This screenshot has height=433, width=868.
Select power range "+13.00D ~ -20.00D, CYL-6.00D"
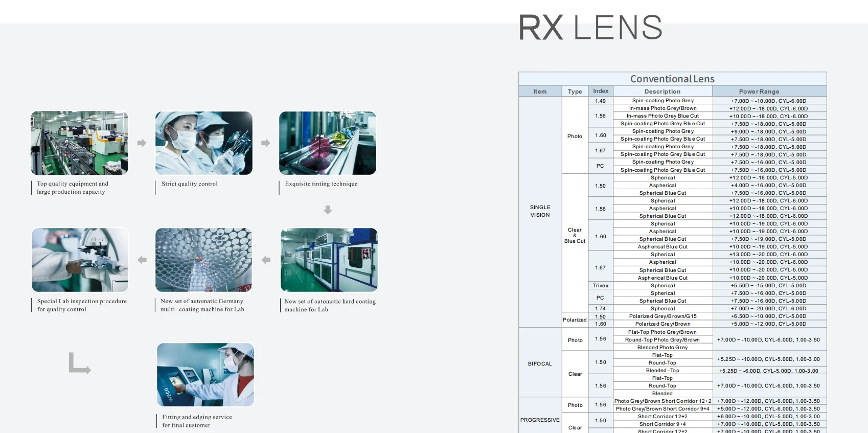click(769, 254)
